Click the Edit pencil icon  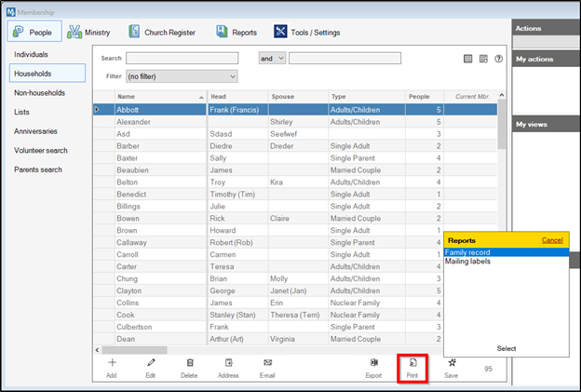[x=151, y=363]
